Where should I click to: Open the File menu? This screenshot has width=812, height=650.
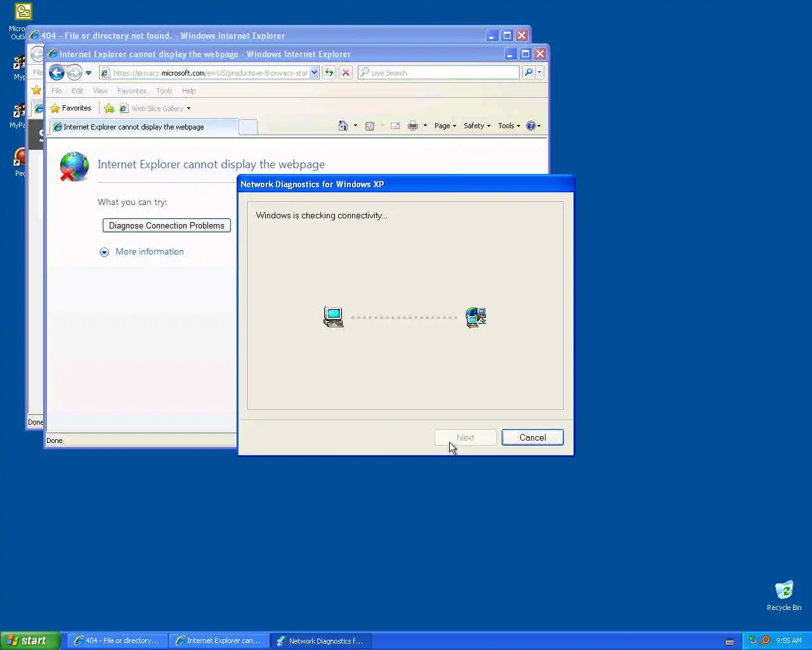pyautogui.click(x=56, y=91)
